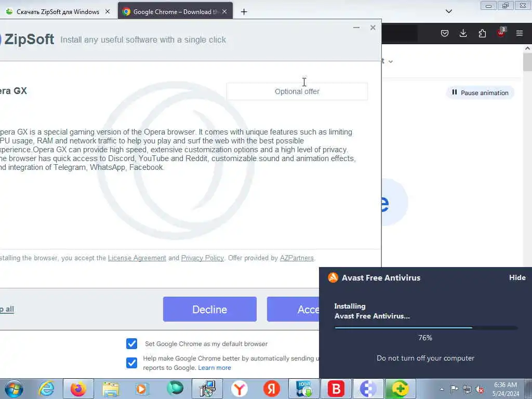This screenshot has width=532, height=399.
Task: Show hidden system tray icons
Action: point(442,389)
